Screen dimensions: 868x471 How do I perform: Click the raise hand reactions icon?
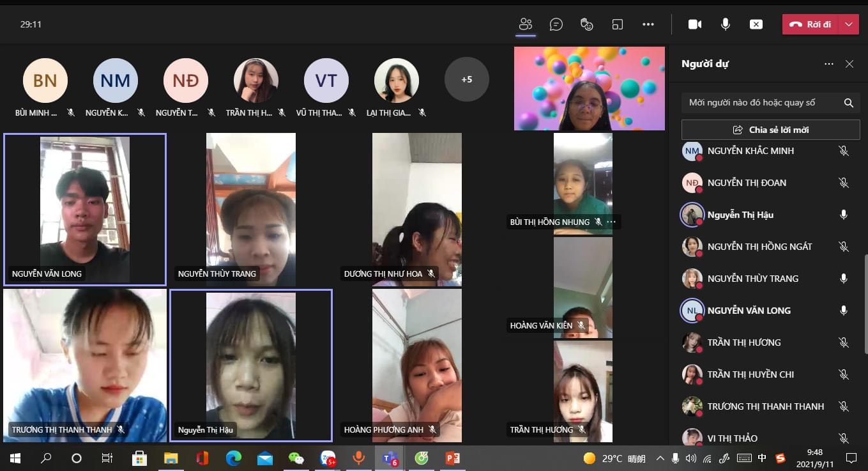point(586,24)
